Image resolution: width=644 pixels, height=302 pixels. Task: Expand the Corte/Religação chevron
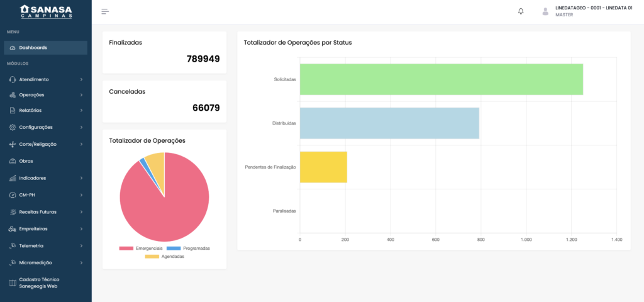tap(81, 144)
